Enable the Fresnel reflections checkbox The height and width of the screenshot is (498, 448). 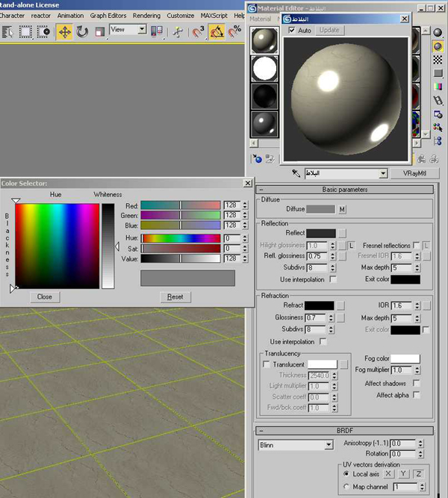[x=416, y=245]
